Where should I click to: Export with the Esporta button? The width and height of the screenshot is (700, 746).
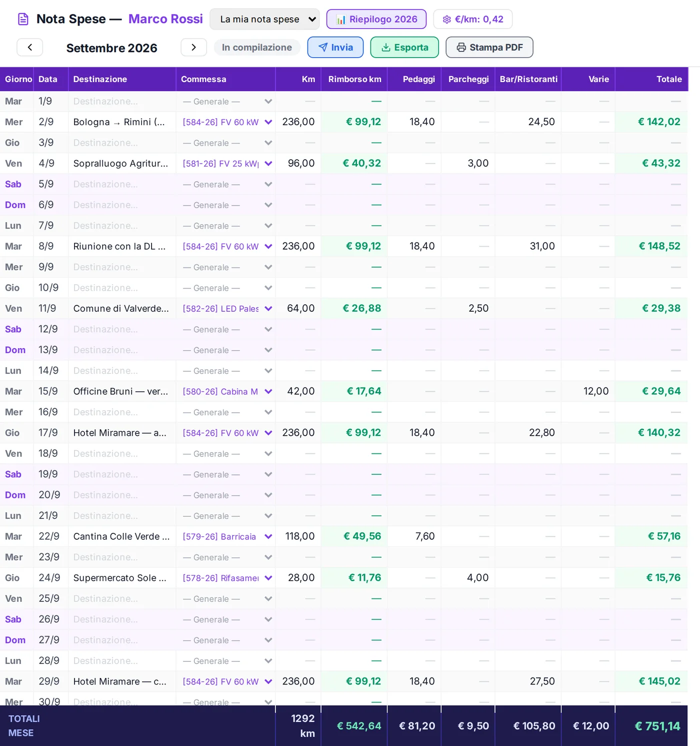404,48
